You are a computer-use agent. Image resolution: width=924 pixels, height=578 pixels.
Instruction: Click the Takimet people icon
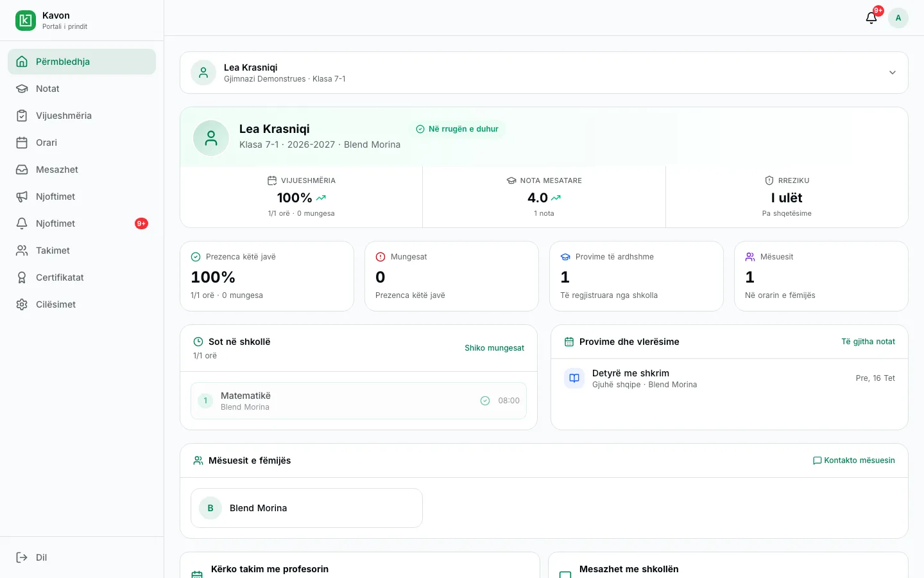point(22,250)
